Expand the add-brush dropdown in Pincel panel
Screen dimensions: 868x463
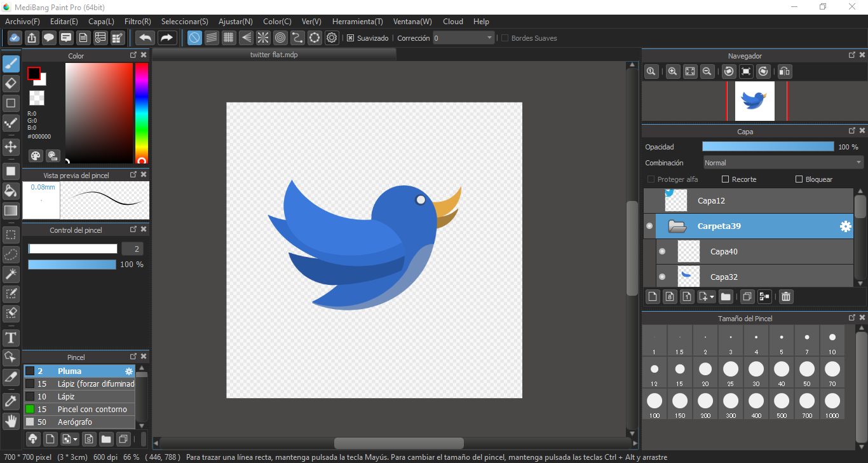(76, 439)
